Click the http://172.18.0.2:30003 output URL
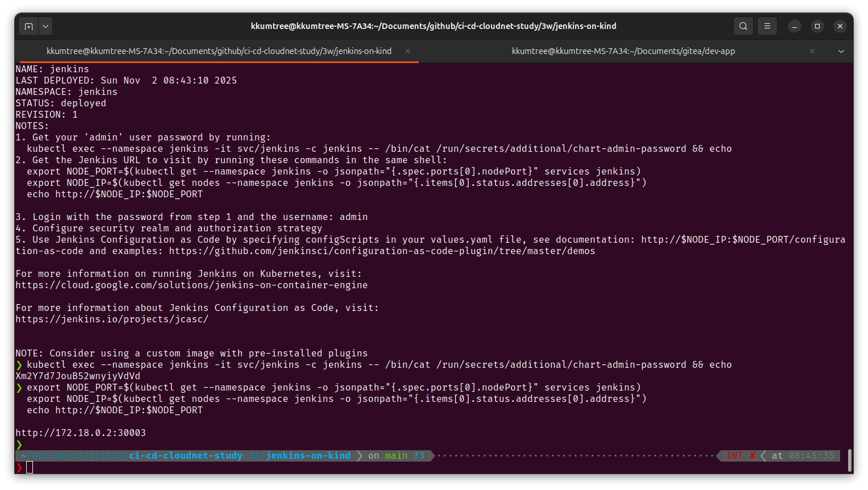The image size is (868, 490). click(81, 433)
